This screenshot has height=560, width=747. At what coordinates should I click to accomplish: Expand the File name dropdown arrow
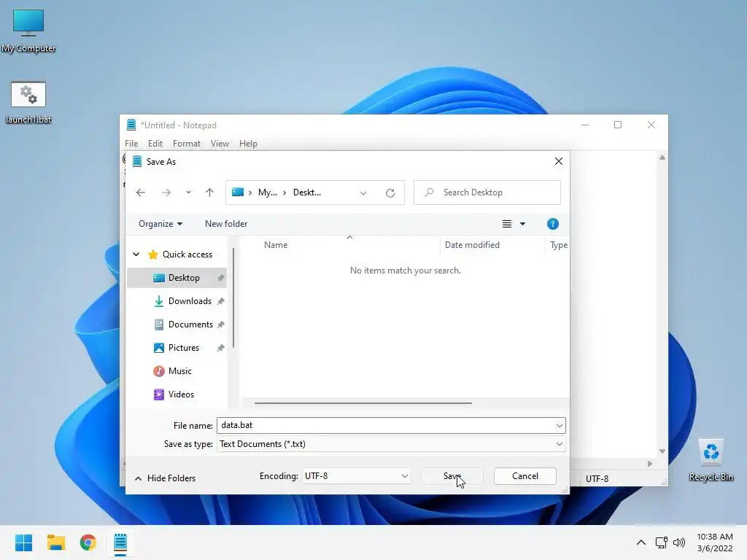point(560,425)
